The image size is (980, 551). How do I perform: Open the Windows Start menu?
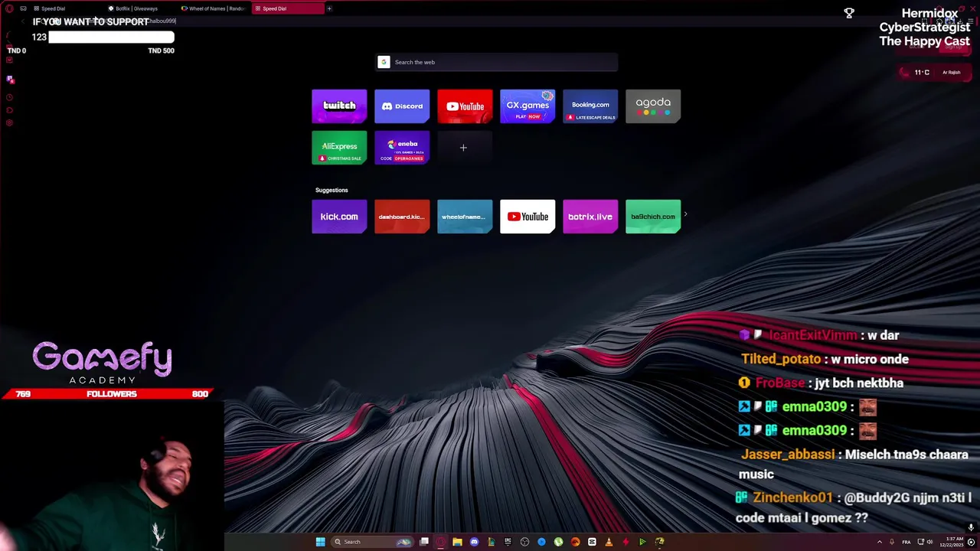point(321,542)
